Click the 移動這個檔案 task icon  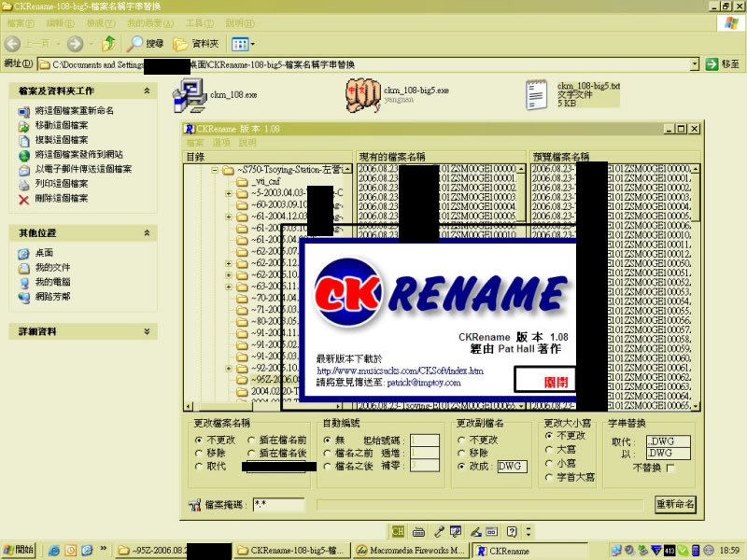24,126
